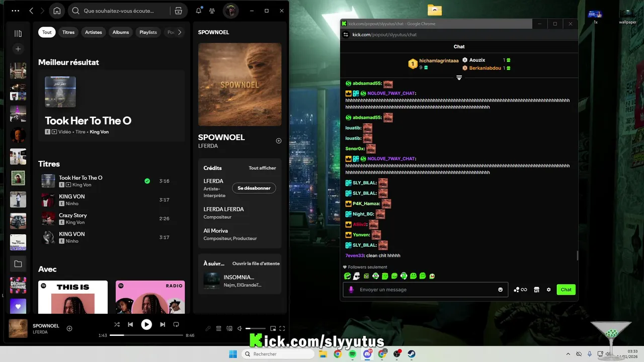Play KING VON by Ninho, first row
This screenshot has height=362, width=644.
point(111,200)
